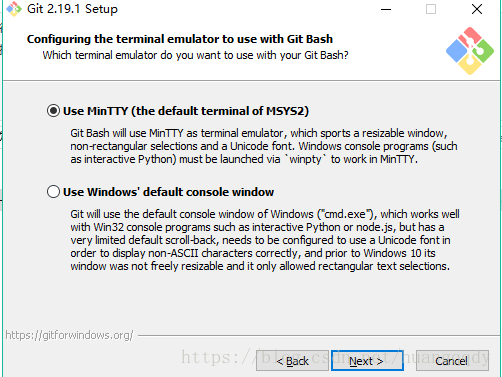Go to the previous page with Back
The image size is (502, 377).
coord(292,361)
